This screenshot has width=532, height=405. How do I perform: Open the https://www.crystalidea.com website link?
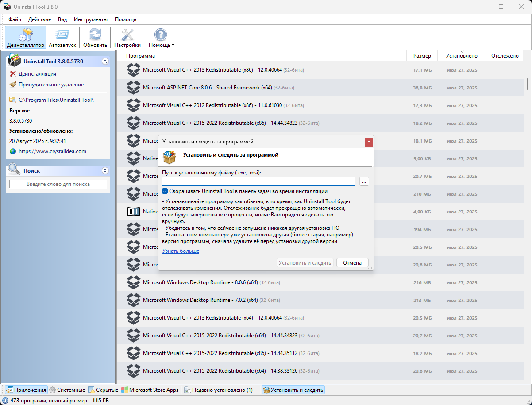point(52,151)
